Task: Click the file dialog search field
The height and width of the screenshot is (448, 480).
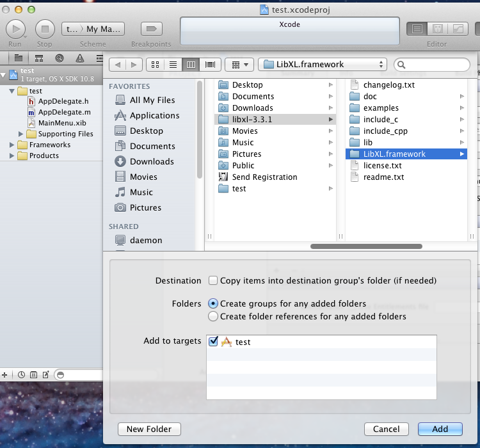Action: [x=432, y=65]
